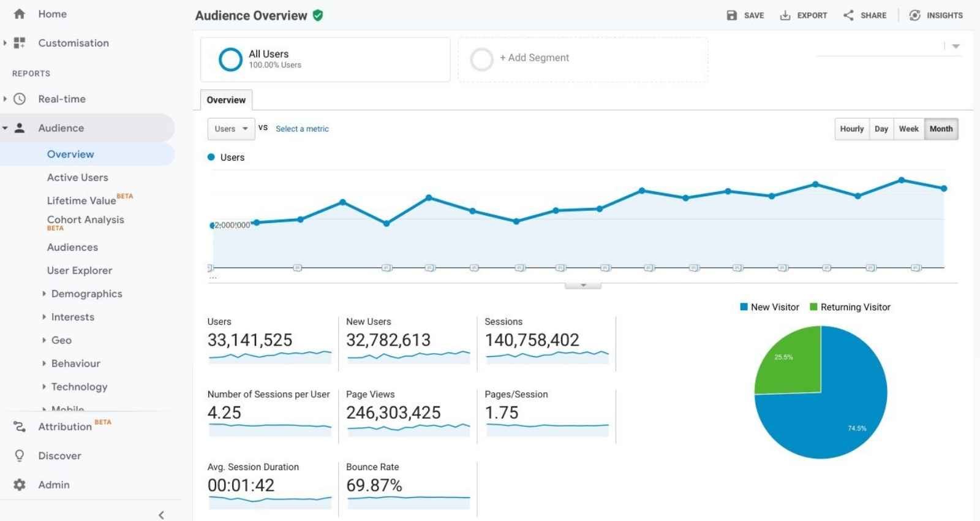The image size is (980, 521).
Task: Open the Users metric dropdown
Action: 231,129
